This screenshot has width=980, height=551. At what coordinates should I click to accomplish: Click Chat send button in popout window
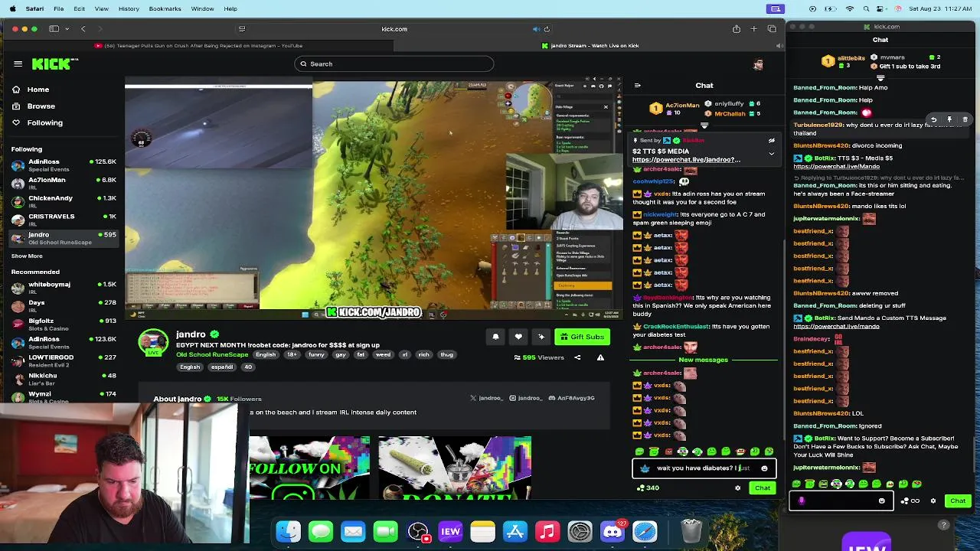(x=958, y=501)
